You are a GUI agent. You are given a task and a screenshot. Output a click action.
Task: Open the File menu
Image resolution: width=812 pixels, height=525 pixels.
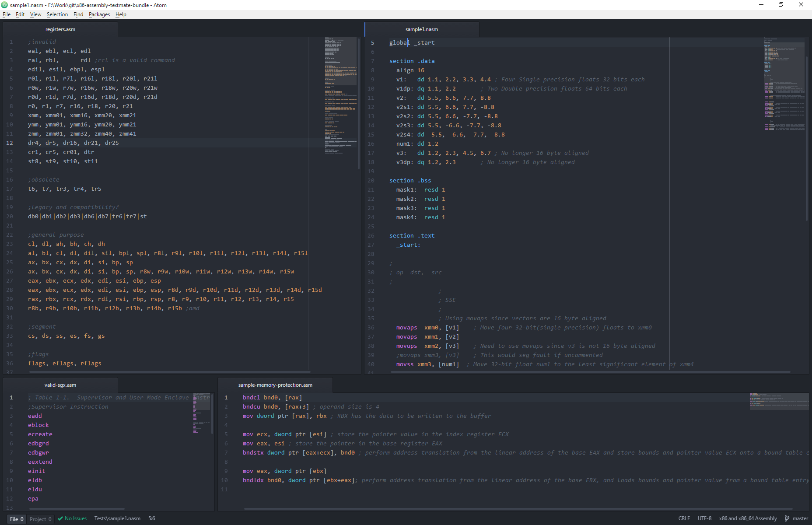[7, 14]
